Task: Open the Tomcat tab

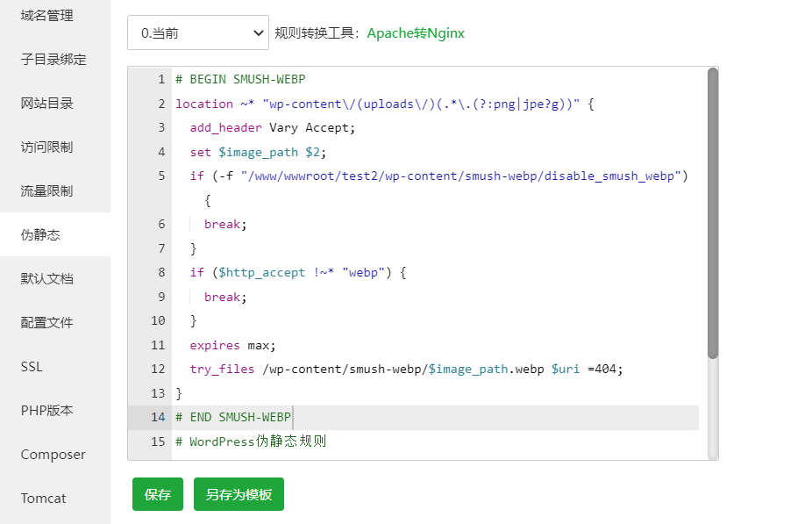Action: tap(44, 498)
